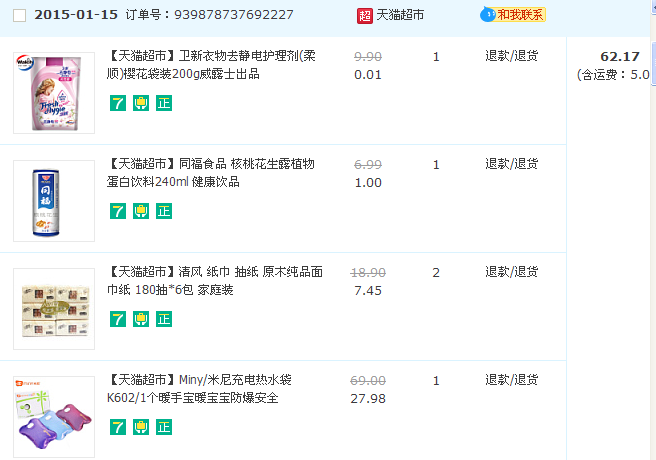Click the struck-through price 18.90
The image size is (656, 460).
(368, 273)
